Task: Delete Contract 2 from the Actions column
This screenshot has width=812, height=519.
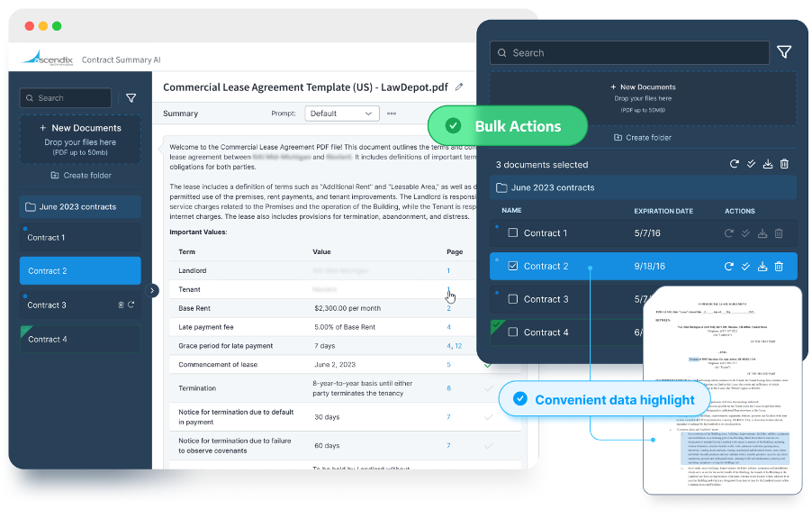Action: [x=779, y=267]
